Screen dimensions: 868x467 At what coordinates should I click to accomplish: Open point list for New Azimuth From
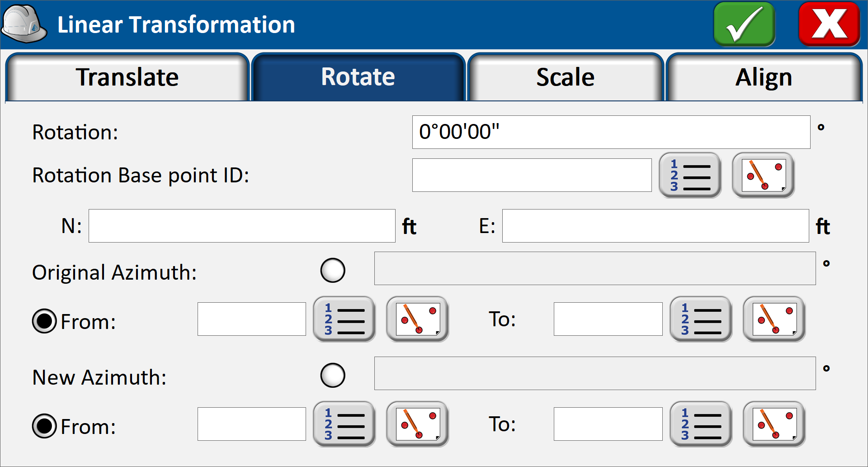[344, 424]
